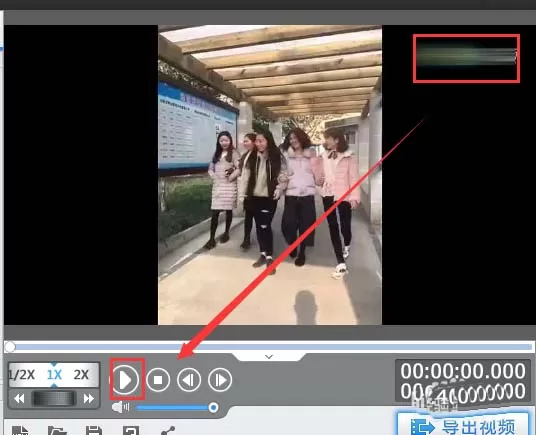The height and width of the screenshot is (435, 536).
Task: Collapse panel with the chevron below progress bar
Action: pos(269,357)
